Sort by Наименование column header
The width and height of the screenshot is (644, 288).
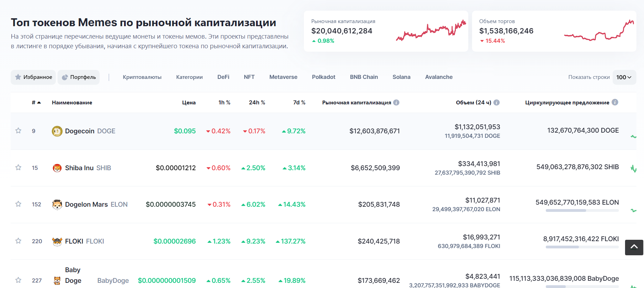tap(72, 102)
